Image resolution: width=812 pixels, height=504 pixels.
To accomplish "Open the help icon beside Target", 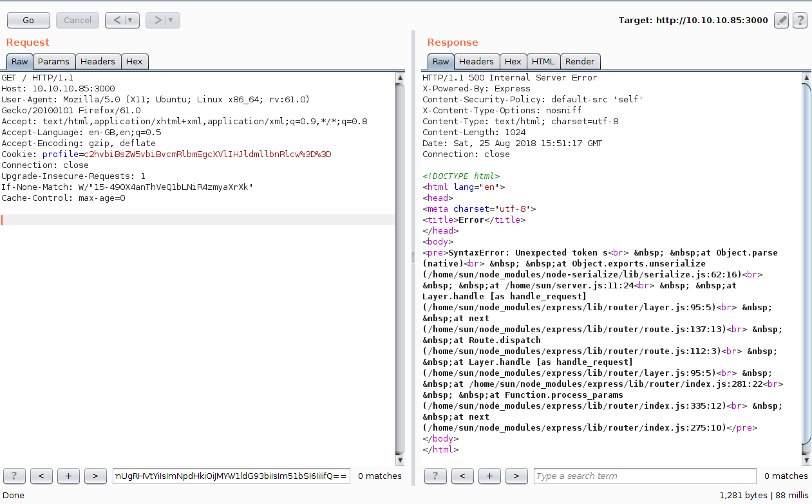I will point(800,20).
